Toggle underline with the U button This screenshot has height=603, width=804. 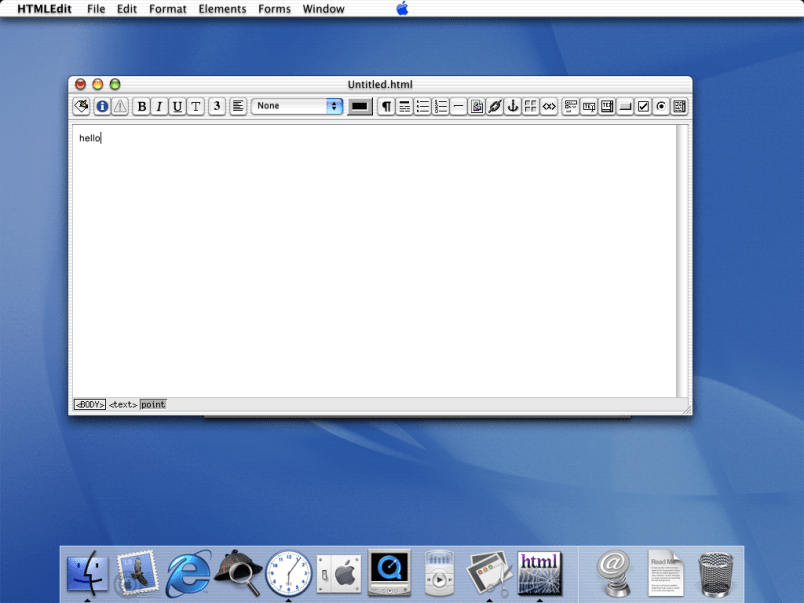click(177, 106)
